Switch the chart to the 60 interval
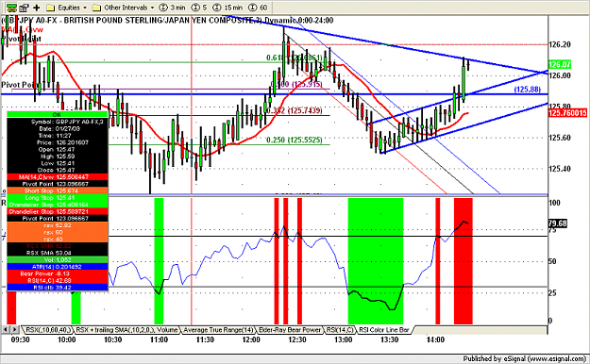This screenshot has width=590, height=364. pos(258,8)
